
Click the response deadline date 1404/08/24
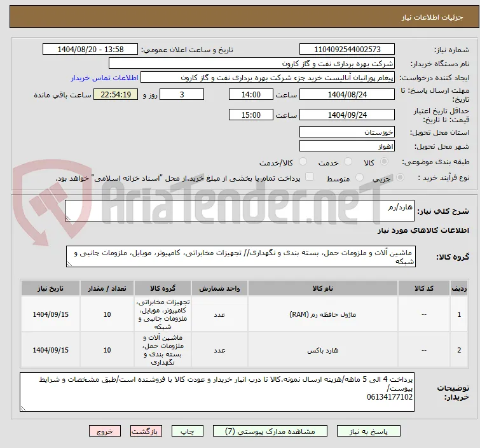pyautogui.click(x=347, y=94)
